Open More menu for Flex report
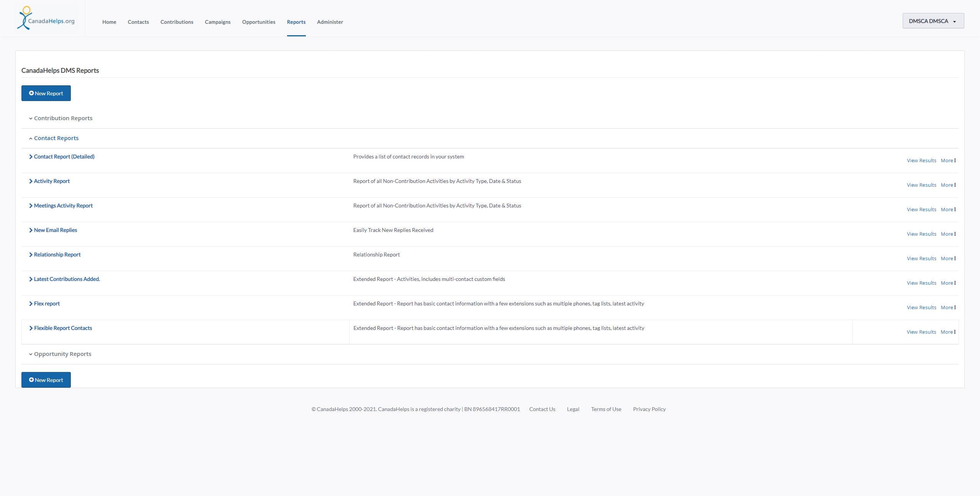This screenshot has height=496, width=980. (948, 308)
